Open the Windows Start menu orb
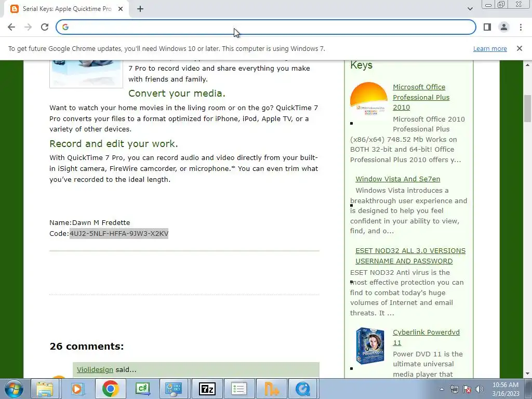This screenshot has width=532, height=399. click(x=14, y=389)
